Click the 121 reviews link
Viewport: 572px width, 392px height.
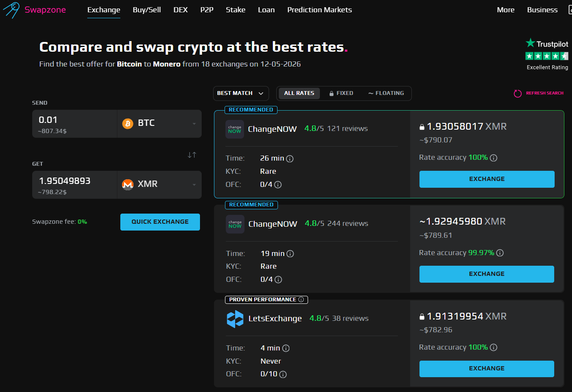coord(347,128)
